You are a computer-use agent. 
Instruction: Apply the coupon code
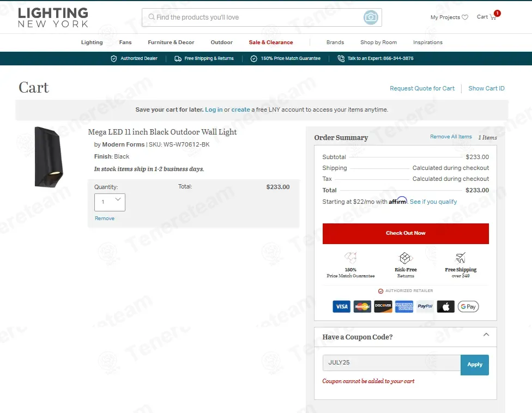(475, 365)
